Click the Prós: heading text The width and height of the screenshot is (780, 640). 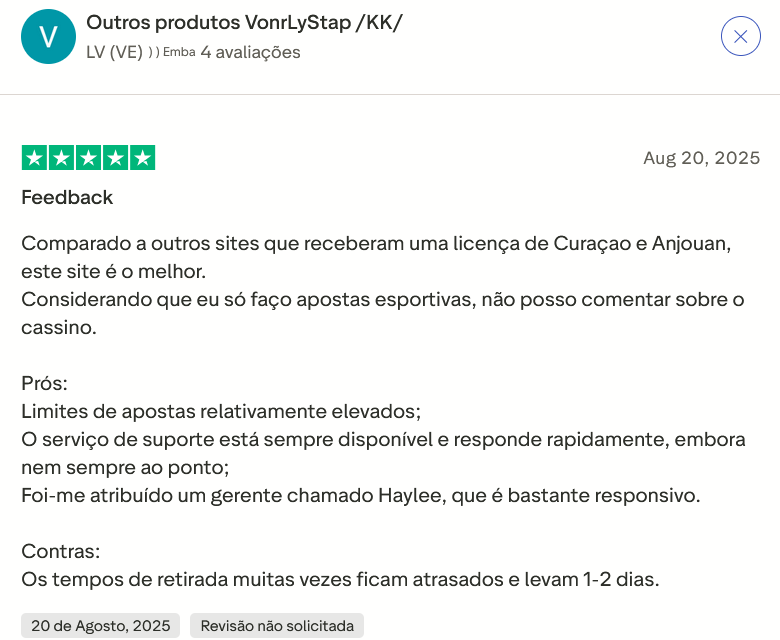pyautogui.click(x=44, y=383)
